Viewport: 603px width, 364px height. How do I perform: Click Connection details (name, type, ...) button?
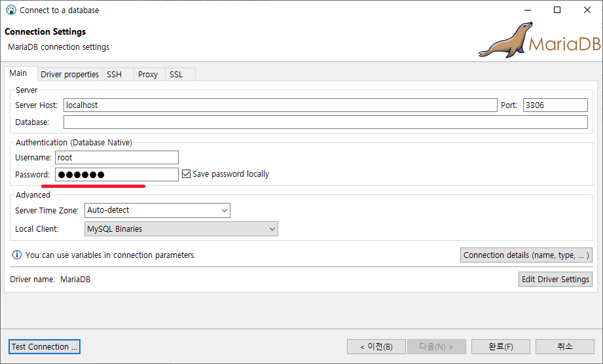click(526, 255)
